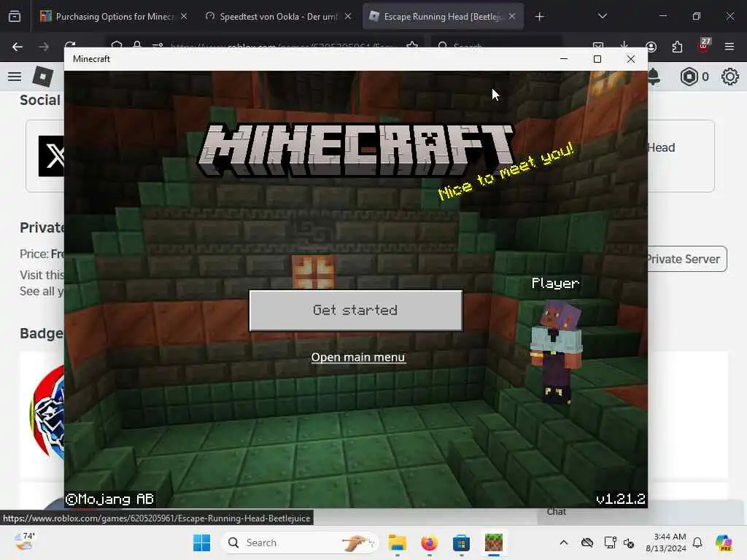Click the Private Server button on Roblox page
Image resolution: width=747 pixels, height=560 pixels.
686,259
